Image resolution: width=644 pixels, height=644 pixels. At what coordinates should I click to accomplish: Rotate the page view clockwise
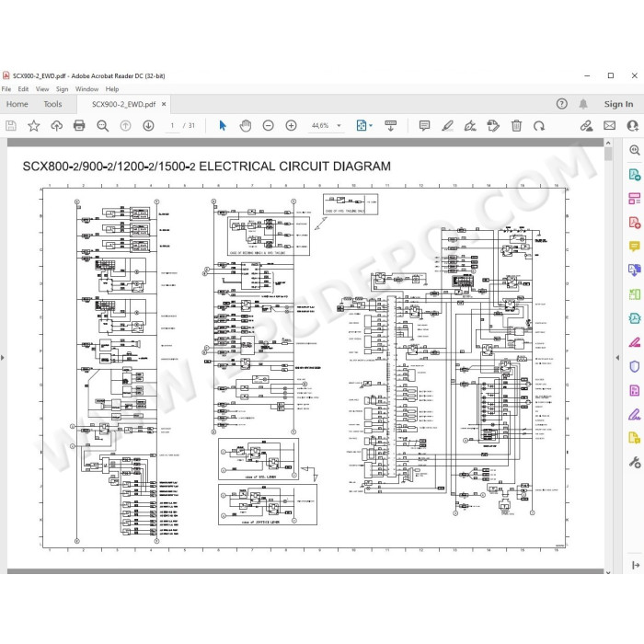tap(539, 126)
